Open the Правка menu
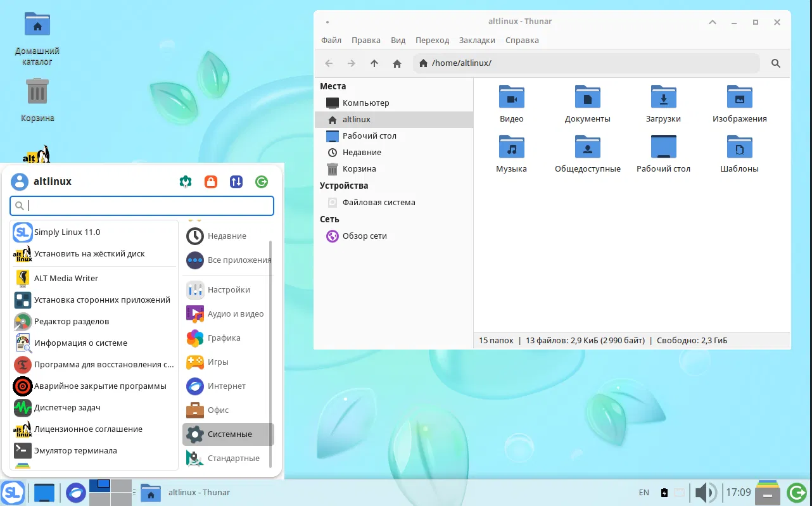This screenshot has height=506, width=812. pyautogui.click(x=366, y=40)
